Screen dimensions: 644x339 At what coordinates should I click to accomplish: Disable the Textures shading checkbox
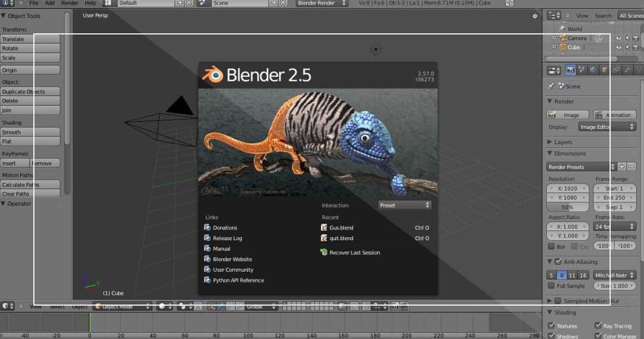[x=551, y=325]
